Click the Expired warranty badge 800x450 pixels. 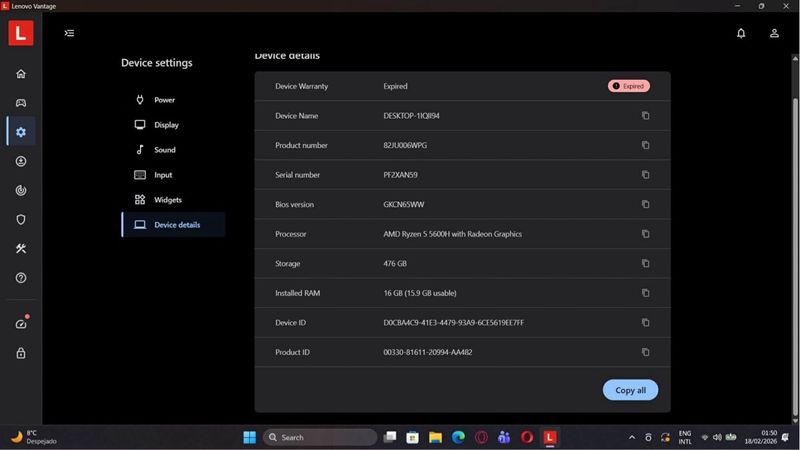coord(629,86)
